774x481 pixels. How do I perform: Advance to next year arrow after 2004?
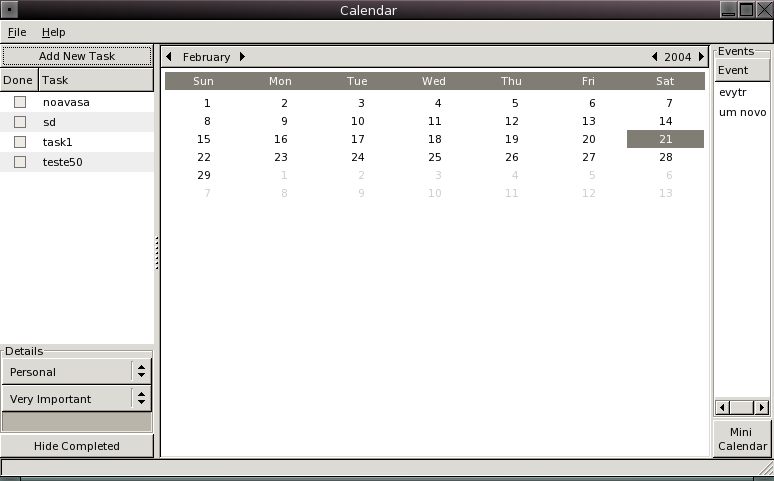pyautogui.click(x=702, y=57)
